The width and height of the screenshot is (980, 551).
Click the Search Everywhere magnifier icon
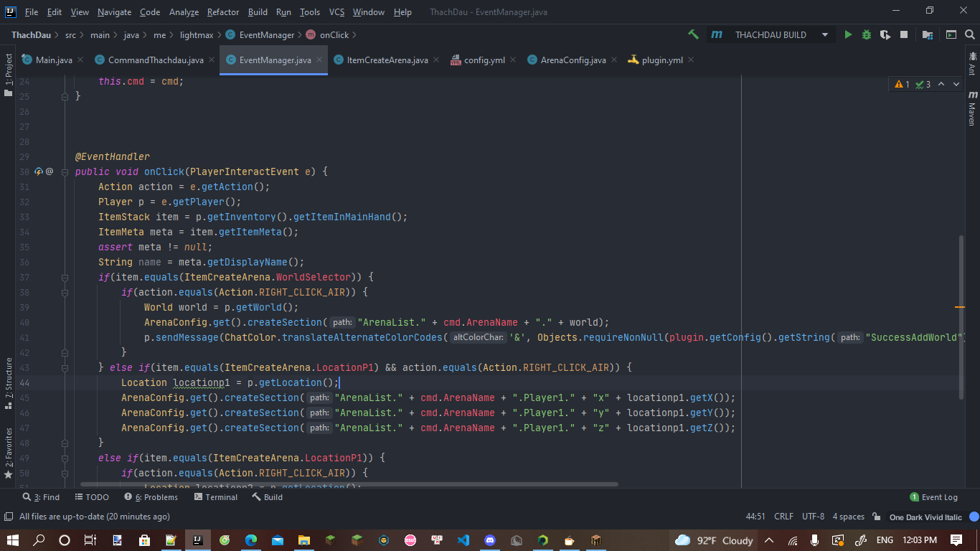[970, 34]
